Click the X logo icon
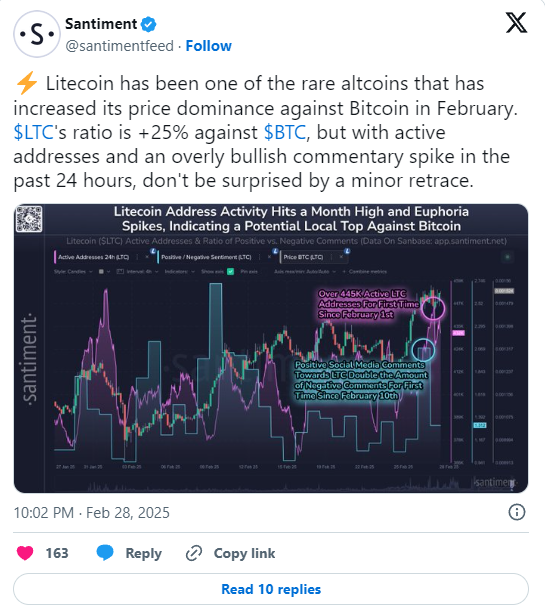This screenshot has height=612, width=545. pyautogui.click(x=516, y=22)
